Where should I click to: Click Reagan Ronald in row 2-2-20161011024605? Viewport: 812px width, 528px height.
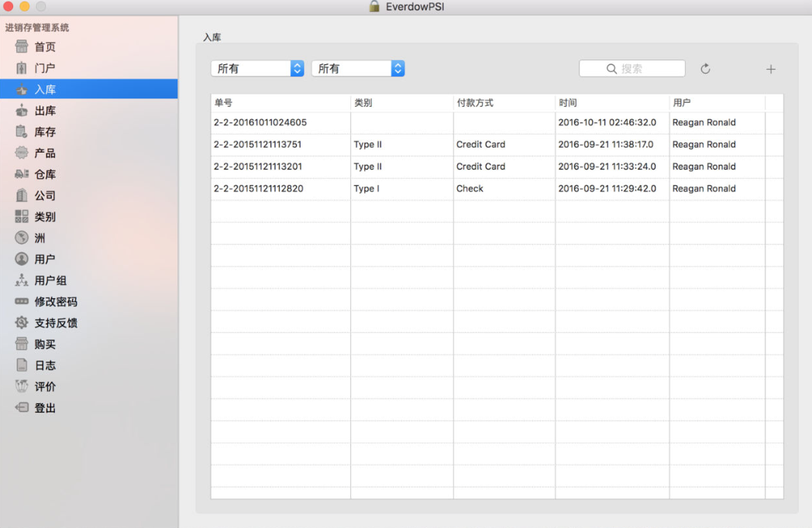point(704,122)
